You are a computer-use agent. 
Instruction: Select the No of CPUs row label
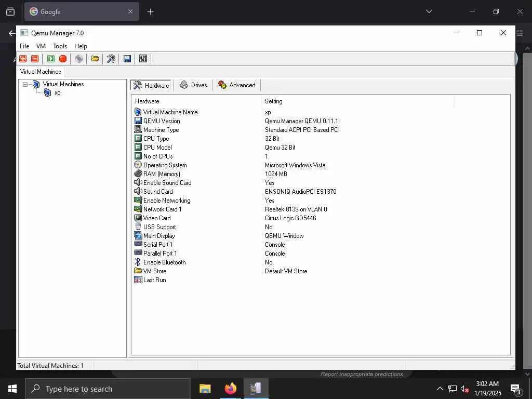coord(158,156)
